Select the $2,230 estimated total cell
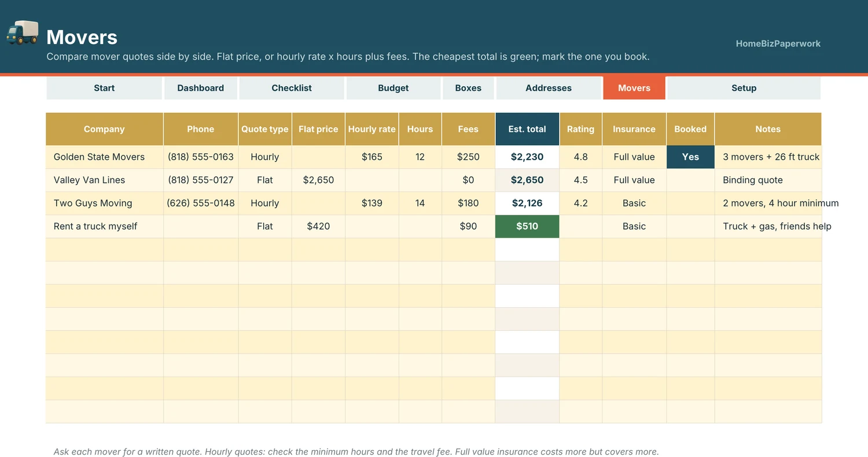 (x=527, y=157)
